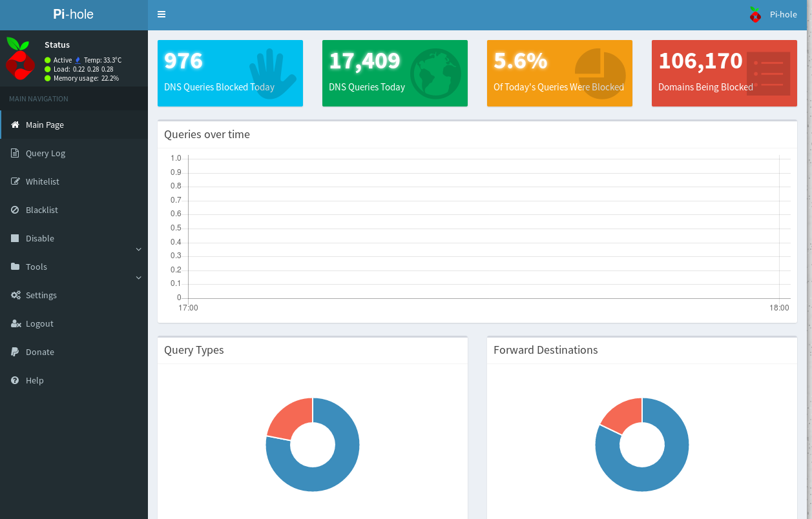
Task: Expand the Tools submenu chevron
Action: point(138,277)
